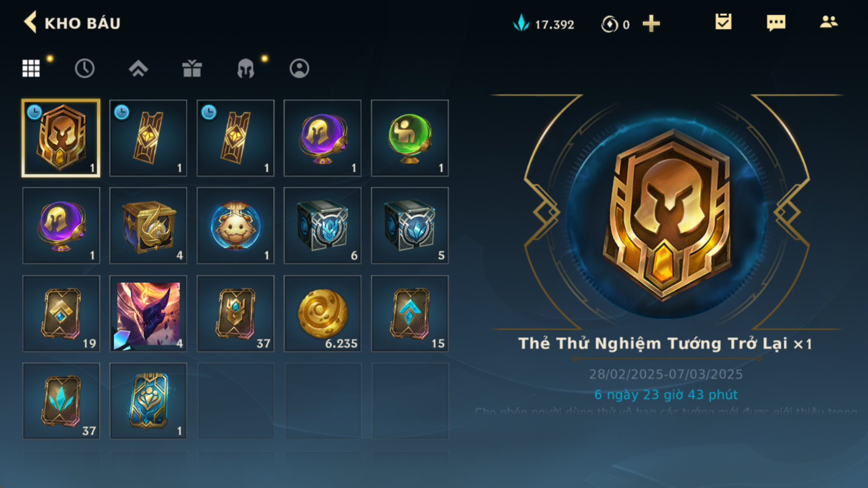The image size is (868, 488).
Task: Select the green emote orb item
Action: click(x=410, y=138)
